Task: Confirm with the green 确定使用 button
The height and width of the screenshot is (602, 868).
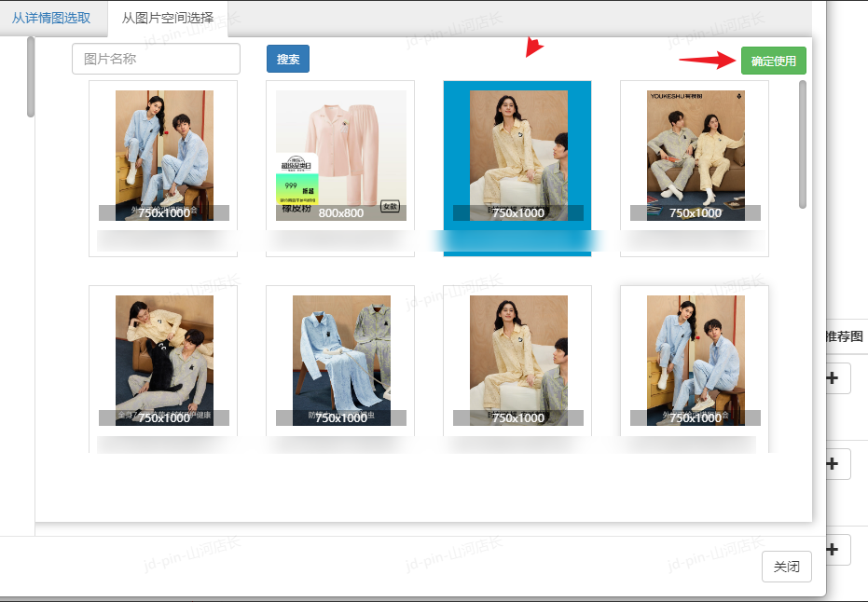Action: [773, 61]
